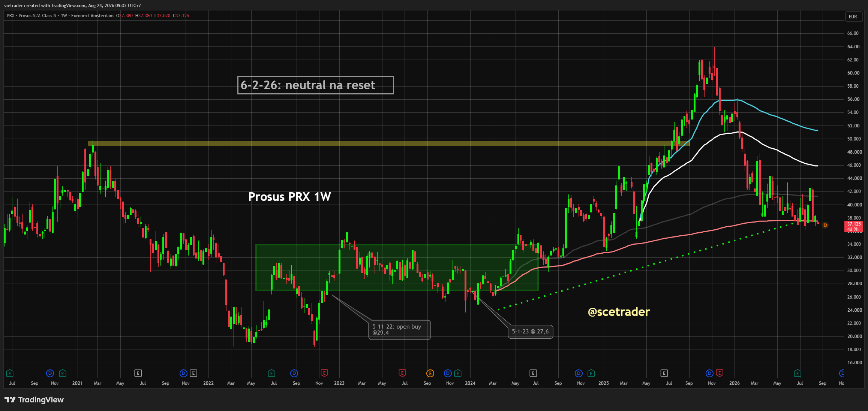Click the TradingView logo
This screenshot has width=868, height=411.
click(x=34, y=400)
